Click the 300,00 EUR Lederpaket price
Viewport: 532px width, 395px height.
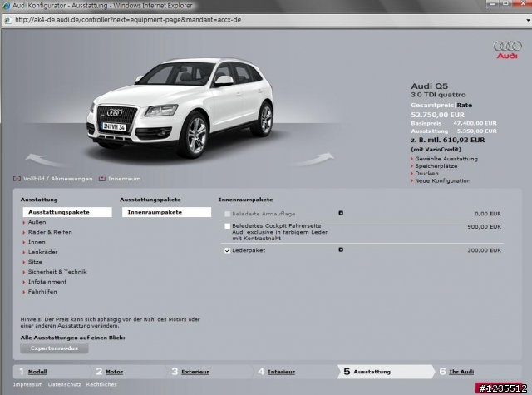tap(484, 250)
